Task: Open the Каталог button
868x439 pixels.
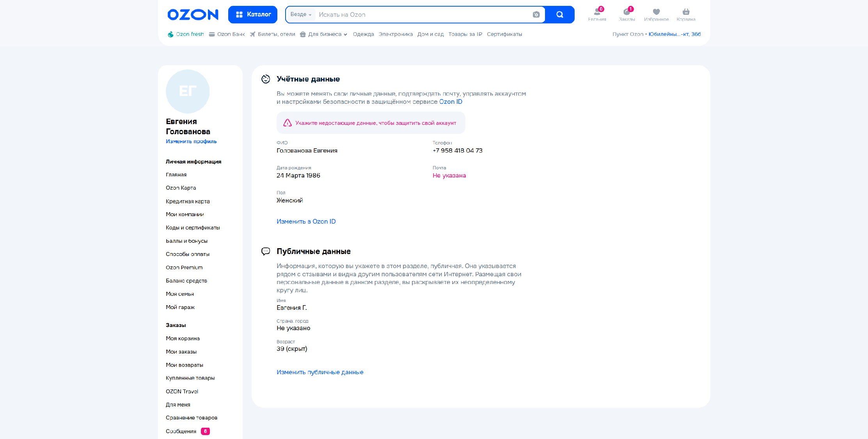Action: pos(253,14)
